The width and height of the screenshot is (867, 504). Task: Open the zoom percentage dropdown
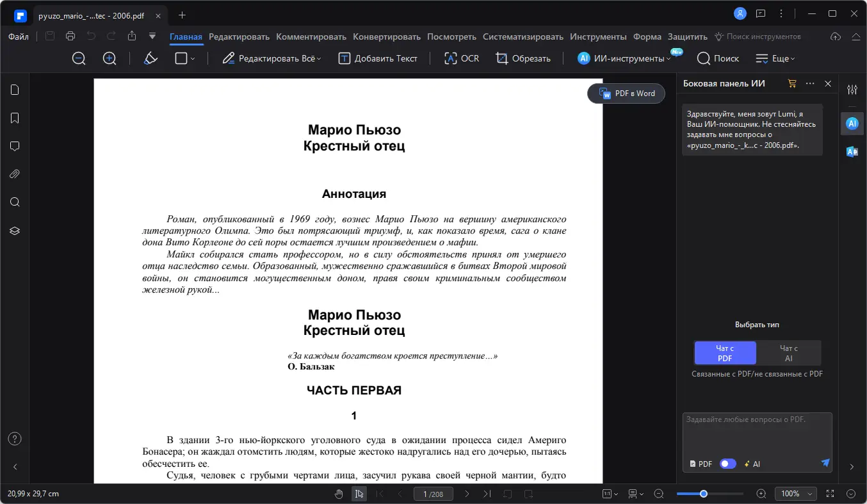(x=795, y=493)
